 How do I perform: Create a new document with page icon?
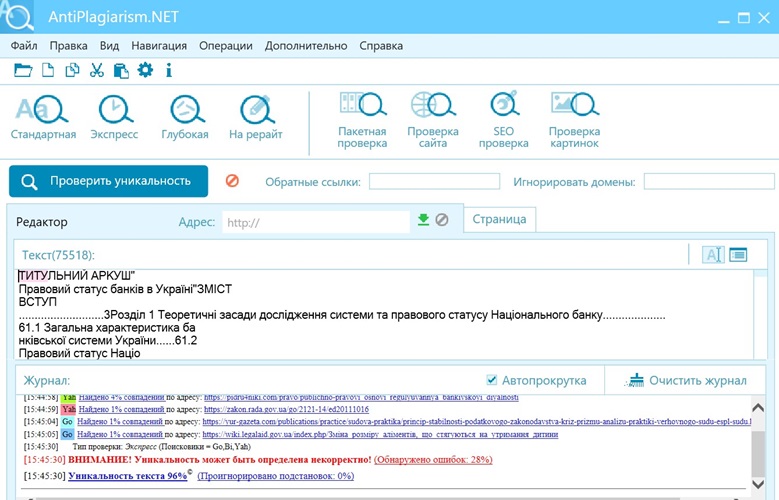[x=48, y=70]
